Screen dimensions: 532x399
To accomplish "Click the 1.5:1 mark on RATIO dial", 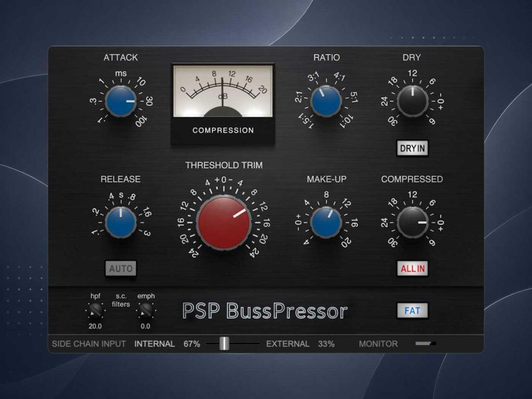I will tap(305, 121).
